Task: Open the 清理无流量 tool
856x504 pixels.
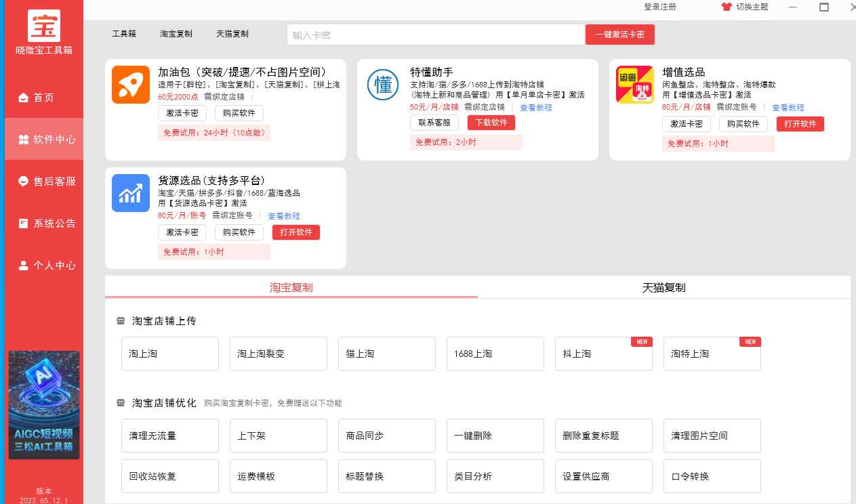Action: click(170, 436)
